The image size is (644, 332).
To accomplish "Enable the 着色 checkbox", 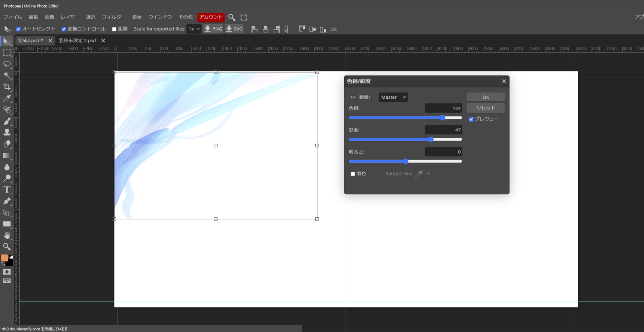I will click(x=353, y=174).
